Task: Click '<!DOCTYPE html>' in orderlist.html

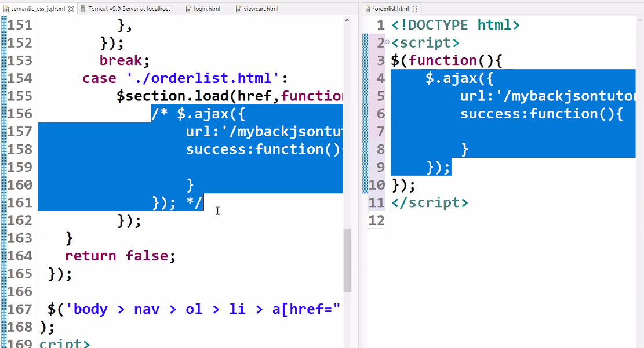Action: click(x=456, y=25)
